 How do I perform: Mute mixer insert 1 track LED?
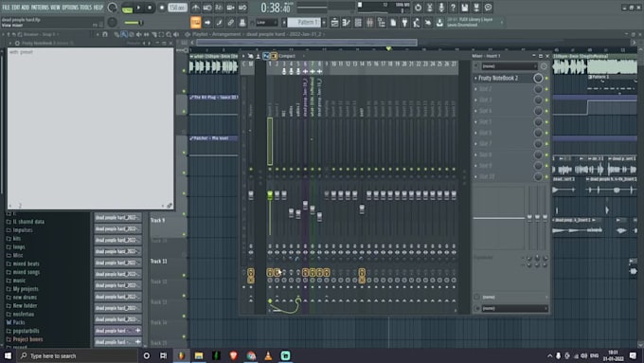pyautogui.click(x=270, y=169)
